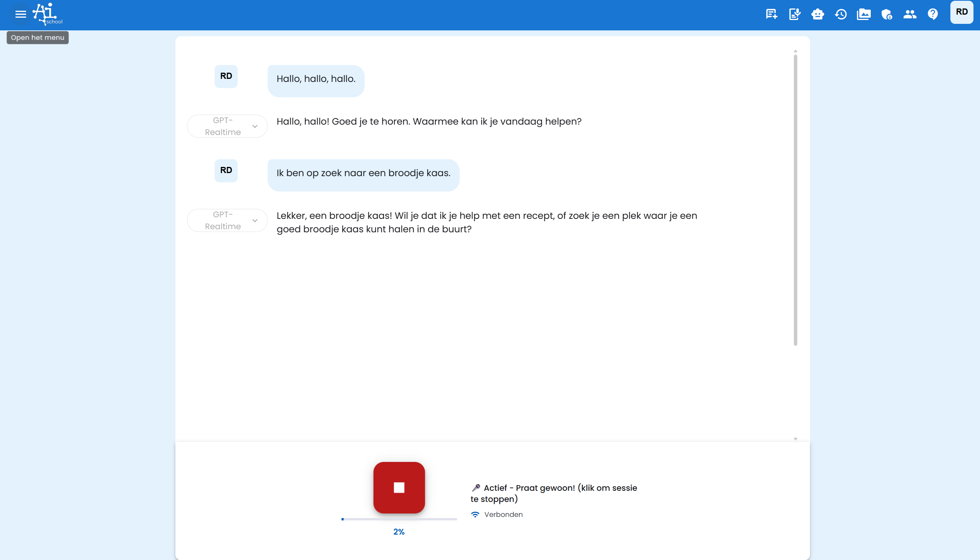Screen dimensions: 980x560
Task: Open the users community panel
Action: point(910,14)
